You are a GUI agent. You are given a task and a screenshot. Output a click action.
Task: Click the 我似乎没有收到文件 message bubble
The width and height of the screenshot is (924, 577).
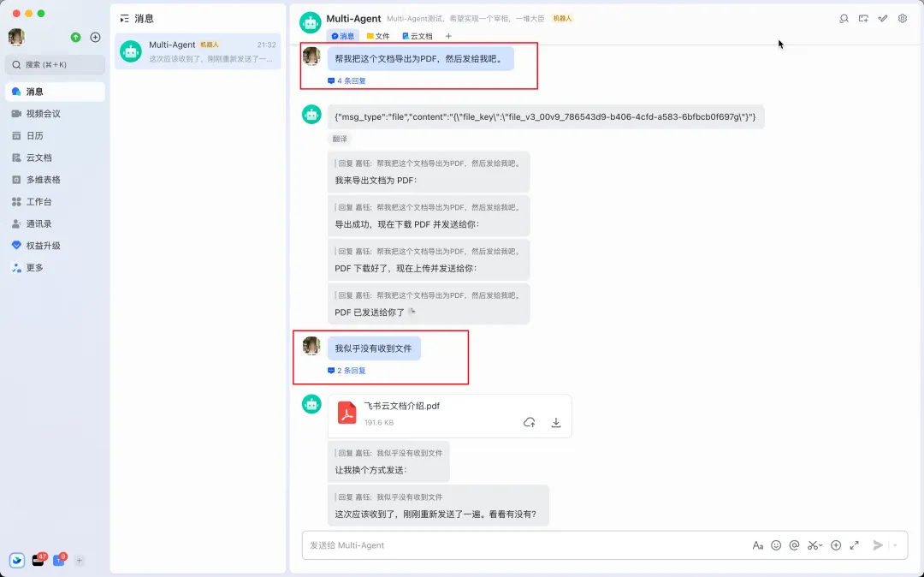374,349
